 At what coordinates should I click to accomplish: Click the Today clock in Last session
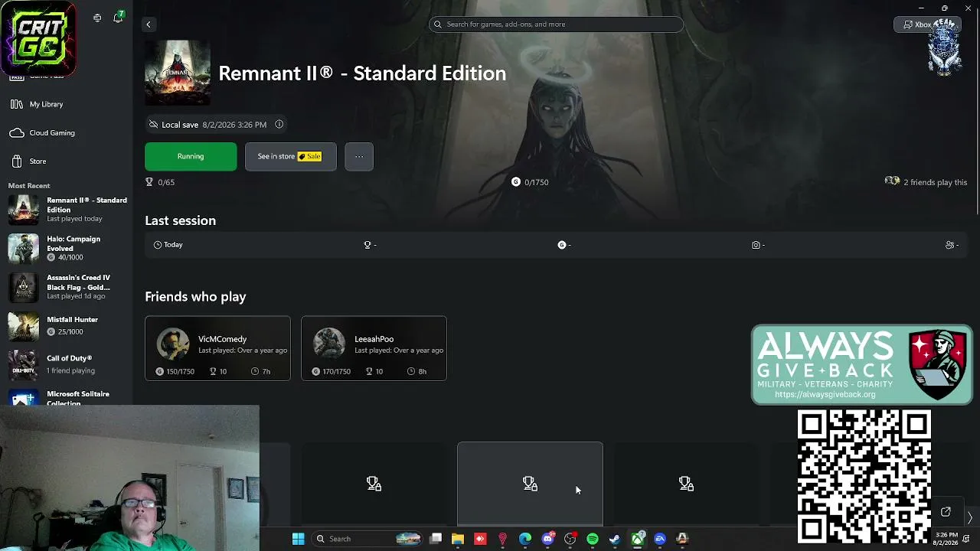click(x=168, y=245)
